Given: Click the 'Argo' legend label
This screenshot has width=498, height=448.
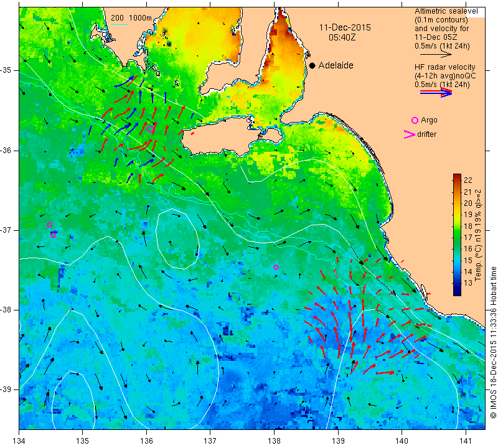Looking at the screenshot, I should coord(429,120).
